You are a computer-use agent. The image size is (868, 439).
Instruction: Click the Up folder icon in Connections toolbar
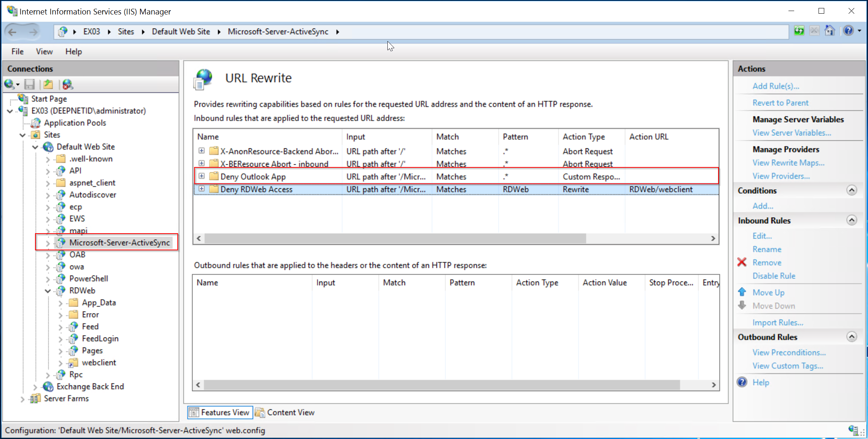point(48,84)
